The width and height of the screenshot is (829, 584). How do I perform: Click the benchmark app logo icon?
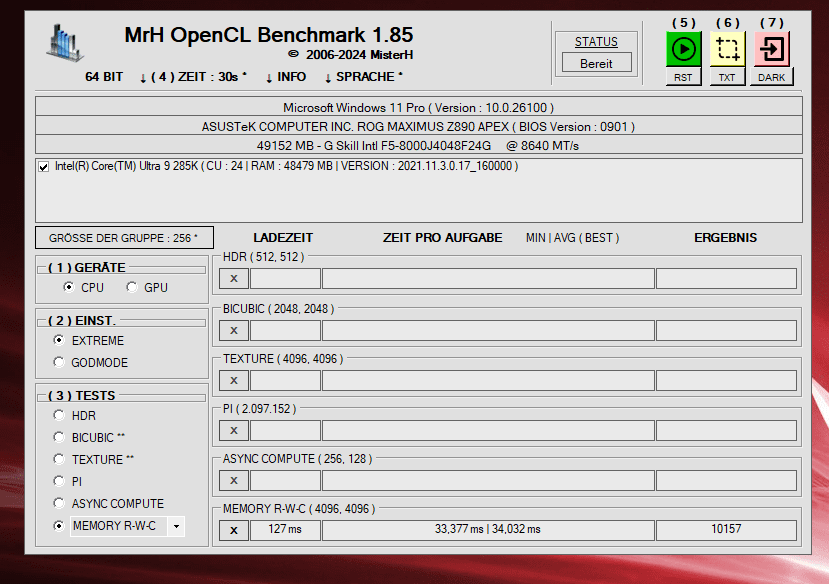pos(65,42)
